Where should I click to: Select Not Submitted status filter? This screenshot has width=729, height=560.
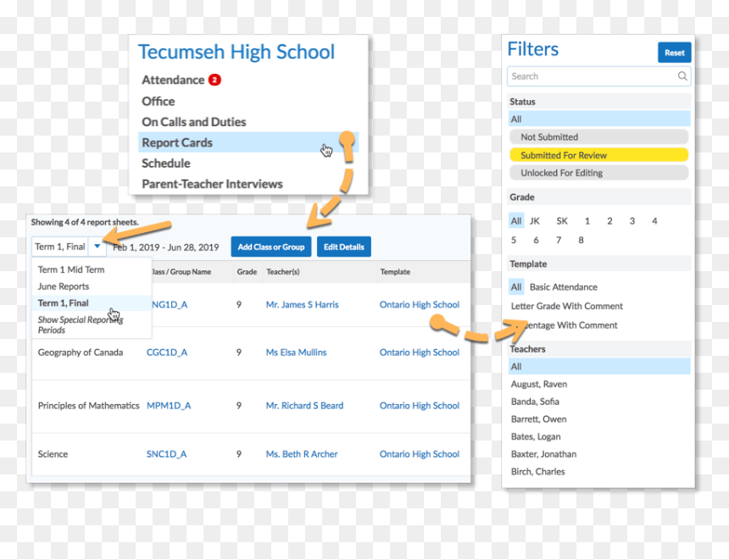tap(598, 137)
